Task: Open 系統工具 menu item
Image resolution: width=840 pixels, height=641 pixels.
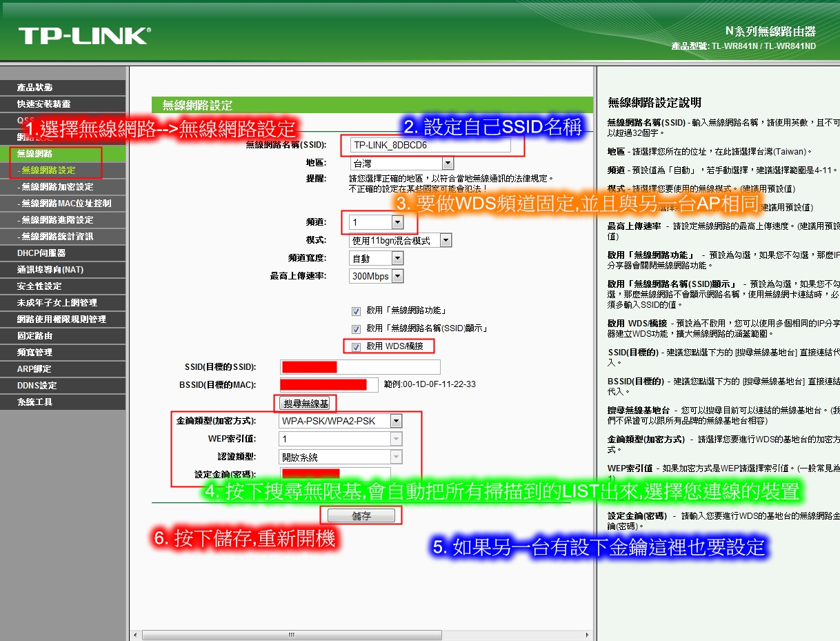Action: pos(63,402)
